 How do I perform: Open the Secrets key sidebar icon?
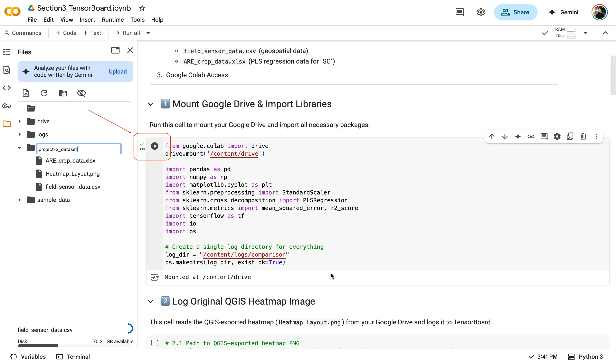[x=7, y=106]
